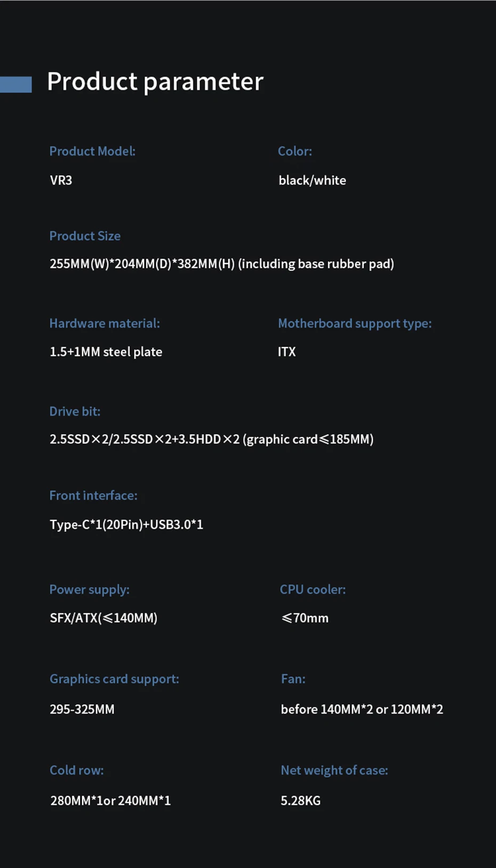Select the "Hardware material:" label
The height and width of the screenshot is (868, 496).
coord(105,323)
